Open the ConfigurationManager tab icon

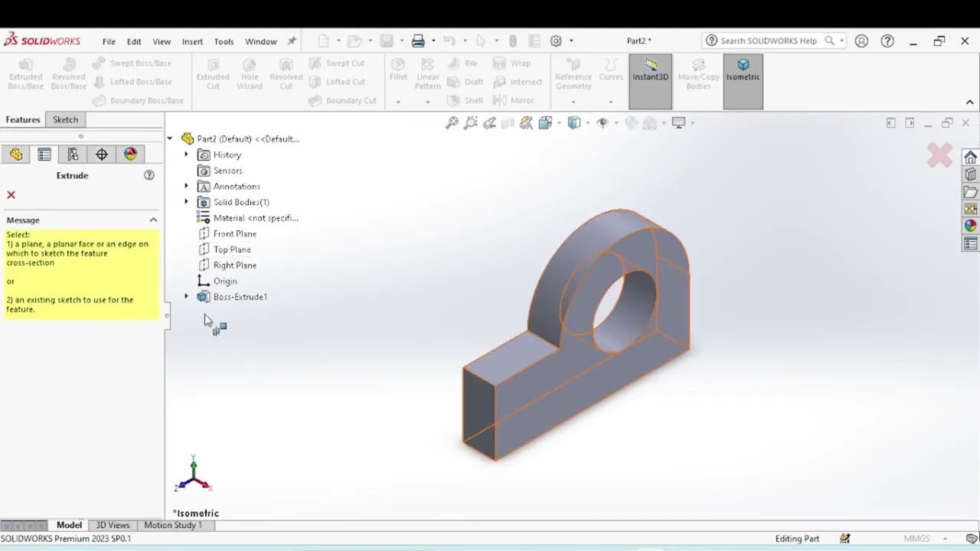coord(73,155)
